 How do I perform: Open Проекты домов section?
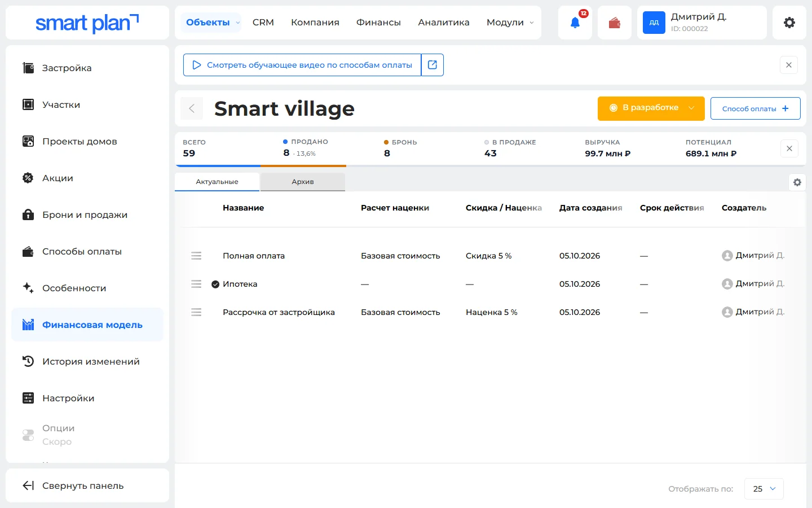(87, 141)
